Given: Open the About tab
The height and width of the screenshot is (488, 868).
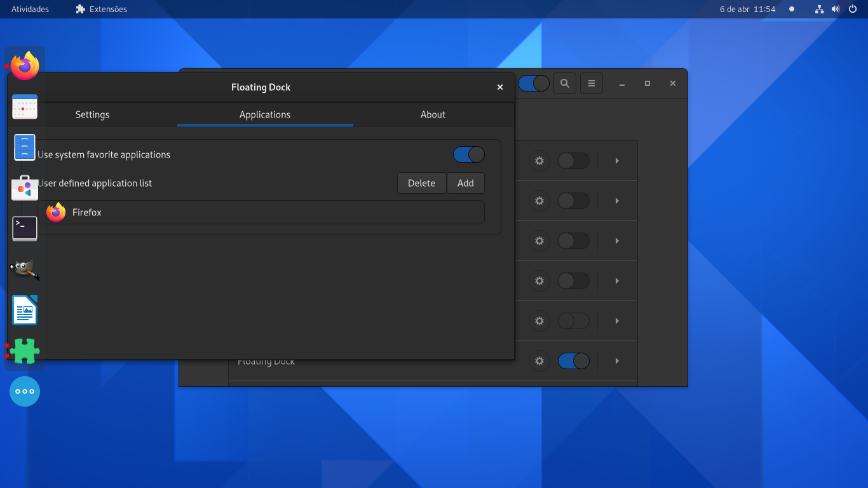Looking at the screenshot, I should click(x=433, y=114).
